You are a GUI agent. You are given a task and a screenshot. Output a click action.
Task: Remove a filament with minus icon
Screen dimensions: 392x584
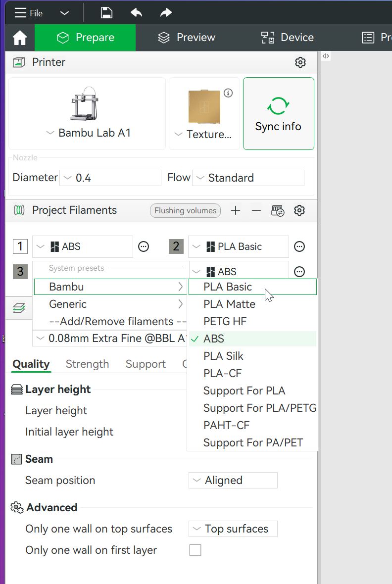coord(256,210)
